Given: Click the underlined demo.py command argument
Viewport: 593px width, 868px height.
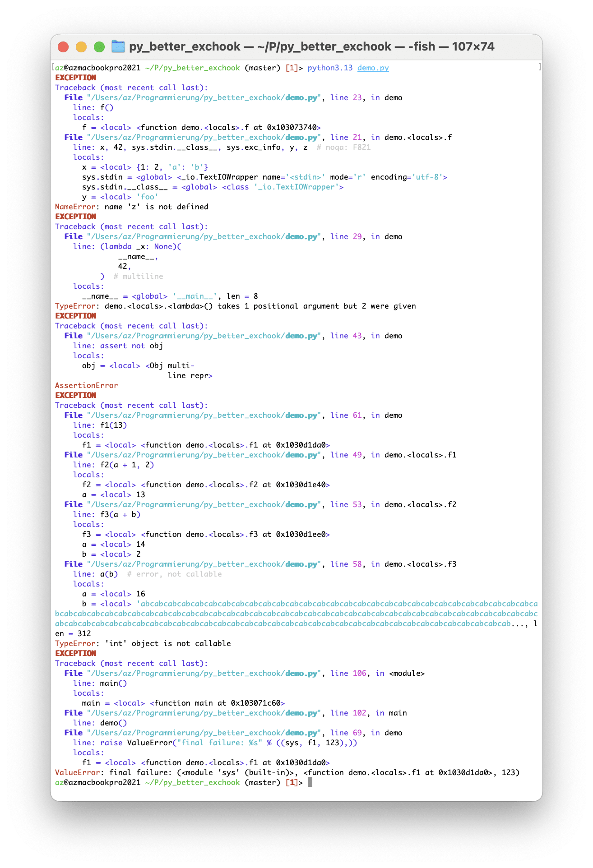Looking at the screenshot, I should (373, 68).
